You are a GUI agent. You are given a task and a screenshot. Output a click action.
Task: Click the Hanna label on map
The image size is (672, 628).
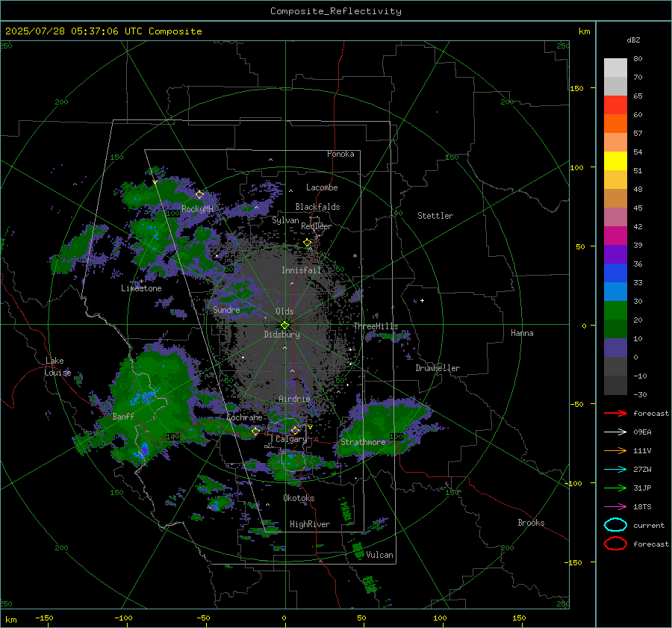(522, 333)
